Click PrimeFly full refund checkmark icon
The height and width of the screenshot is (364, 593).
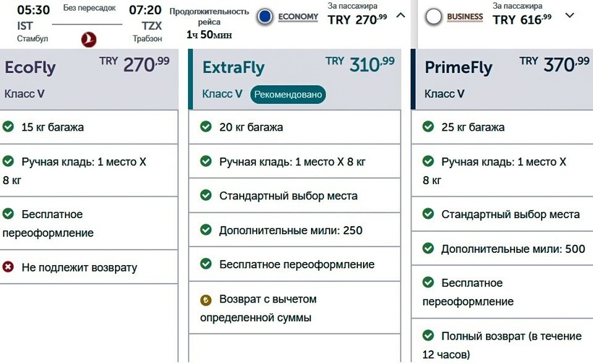point(428,336)
